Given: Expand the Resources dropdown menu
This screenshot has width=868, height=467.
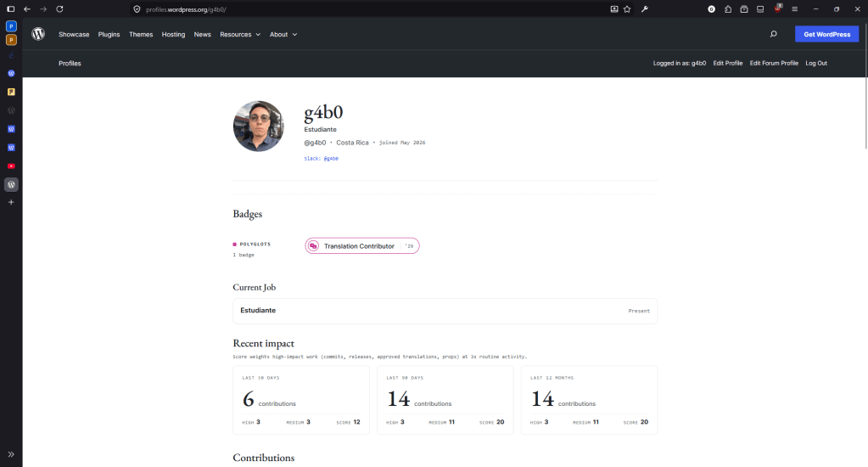Looking at the screenshot, I should click(x=239, y=34).
